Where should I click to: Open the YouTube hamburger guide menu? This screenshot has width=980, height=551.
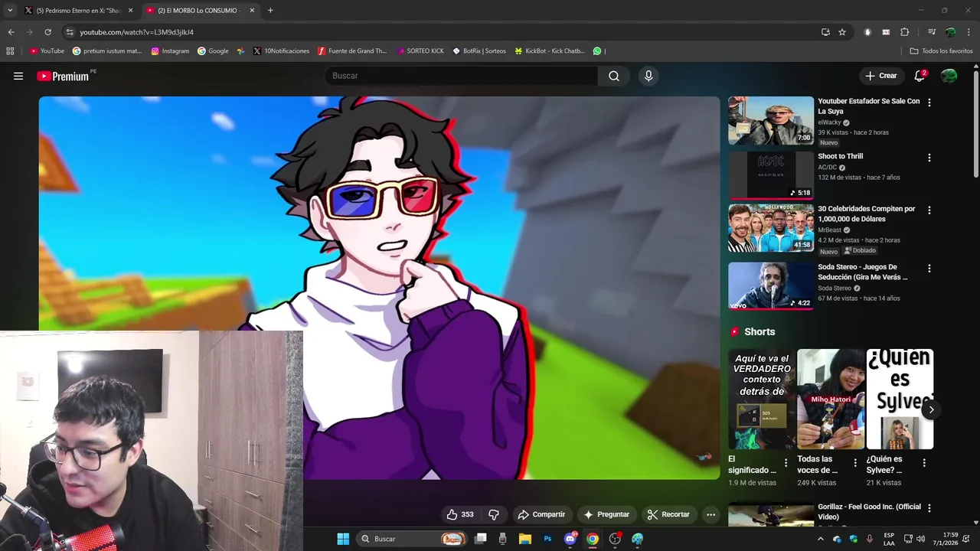(x=18, y=76)
